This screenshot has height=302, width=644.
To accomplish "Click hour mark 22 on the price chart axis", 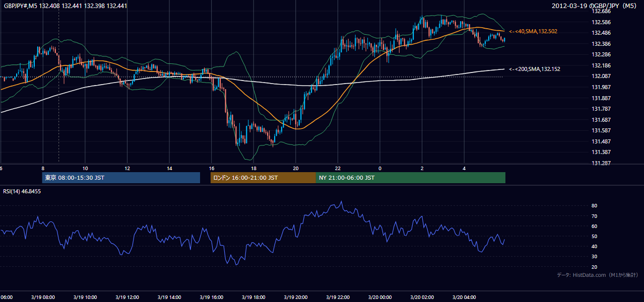I will coord(338,169).
